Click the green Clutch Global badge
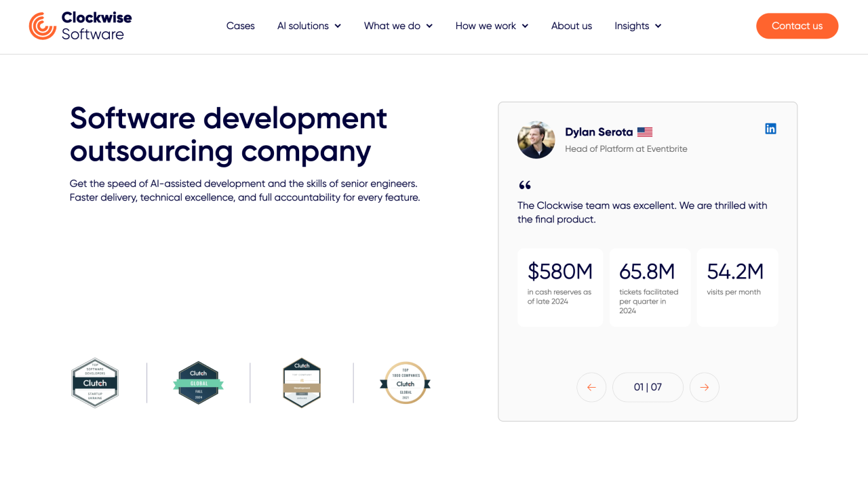868x488 pixels. (198, 383)
